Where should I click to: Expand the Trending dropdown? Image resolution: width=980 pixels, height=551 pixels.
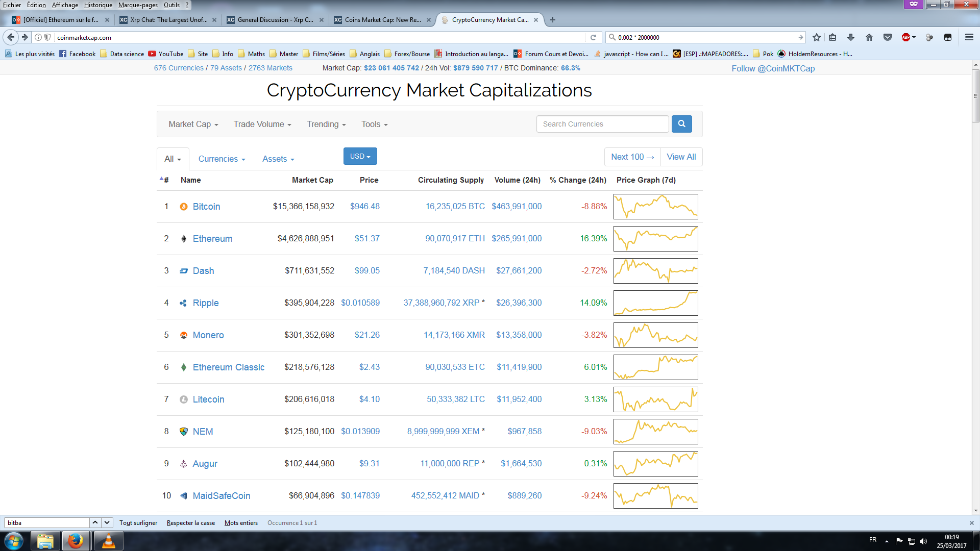pyautogui.click(x=326, y=124)
